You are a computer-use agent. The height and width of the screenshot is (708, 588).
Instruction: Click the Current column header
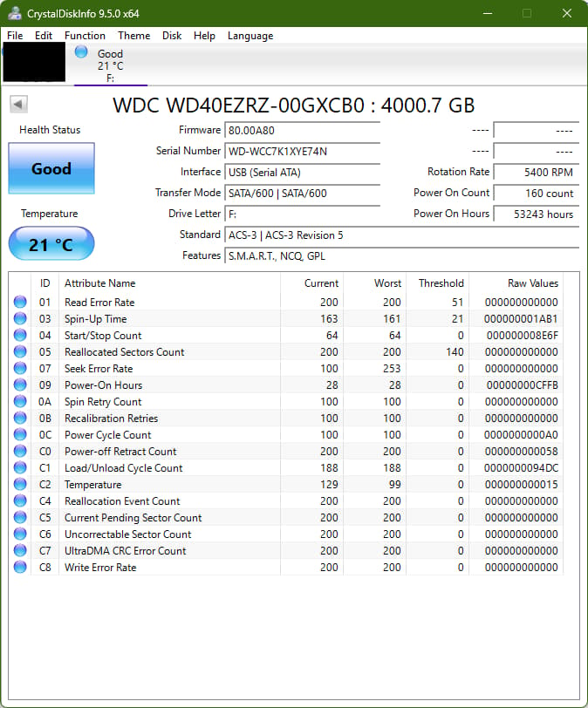tap(311, 283)
